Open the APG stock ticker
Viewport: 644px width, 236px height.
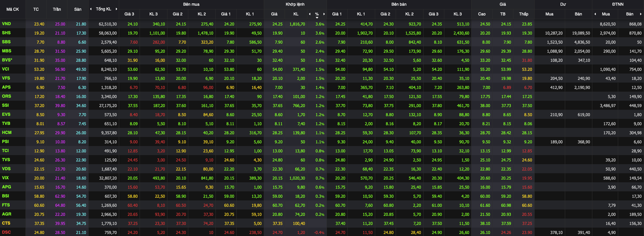pyautogui.click(x=6, y=187)
